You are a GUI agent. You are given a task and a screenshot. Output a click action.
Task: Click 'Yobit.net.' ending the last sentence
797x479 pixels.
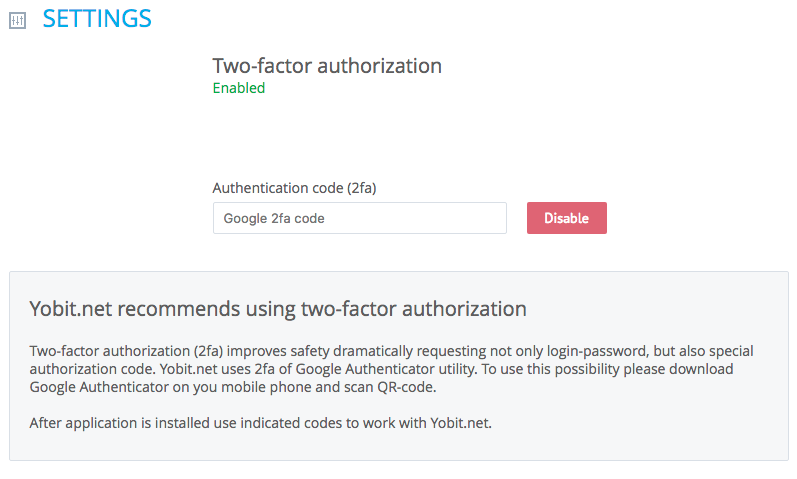461,423
